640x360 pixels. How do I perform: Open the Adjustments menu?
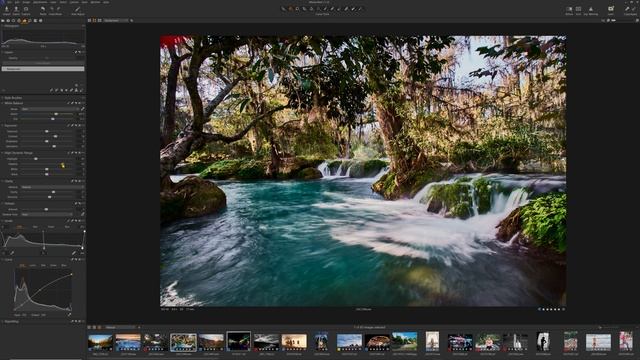(40, 2)
